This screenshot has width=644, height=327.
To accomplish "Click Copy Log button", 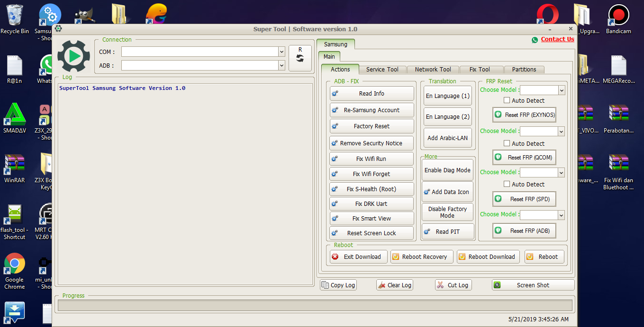I will (x=338, y=285).
